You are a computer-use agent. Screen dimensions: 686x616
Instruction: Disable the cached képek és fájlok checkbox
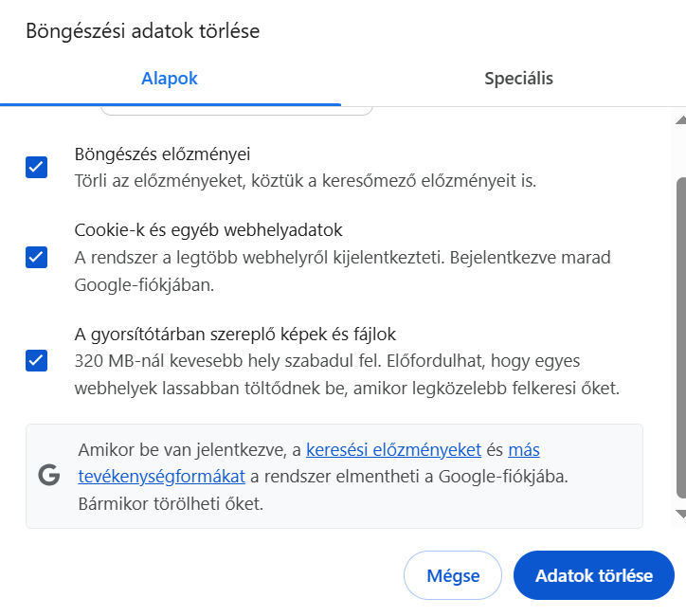click(36, 361)
